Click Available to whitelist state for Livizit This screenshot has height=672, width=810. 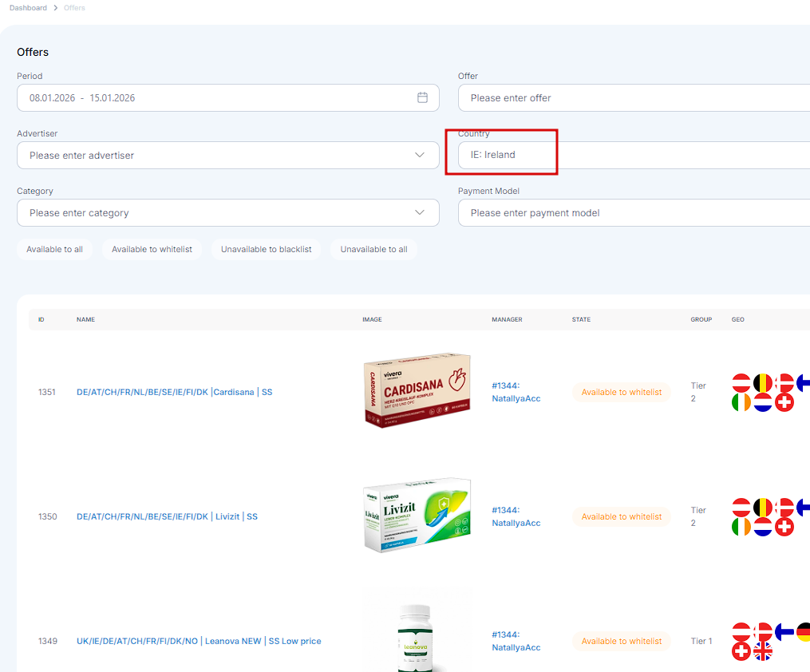point(622,516)
